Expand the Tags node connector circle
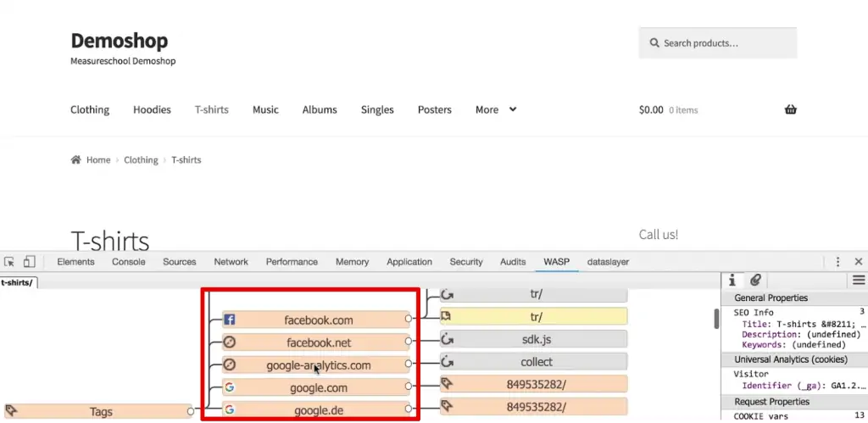 (x=191, y=411)
